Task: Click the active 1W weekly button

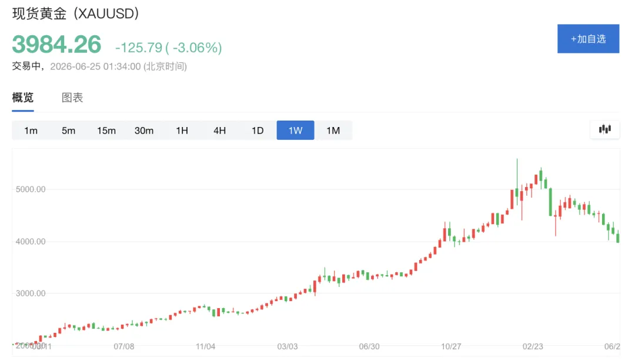Action: coord(295,131)
